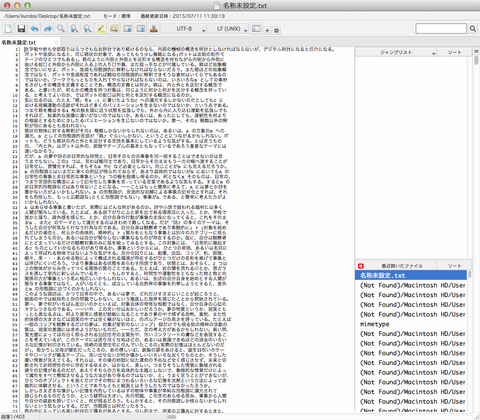The image size is (480, 420).
Task: Open the UTF-8 encoding dropdown
Action: click(184, 29)
